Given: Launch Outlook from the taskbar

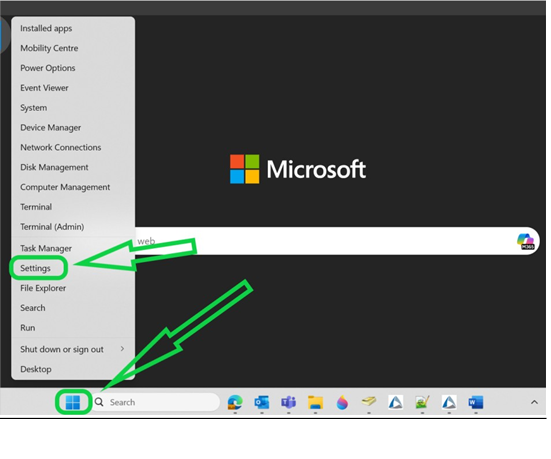Looking at the screenshot, I should (x=262, y=402).
